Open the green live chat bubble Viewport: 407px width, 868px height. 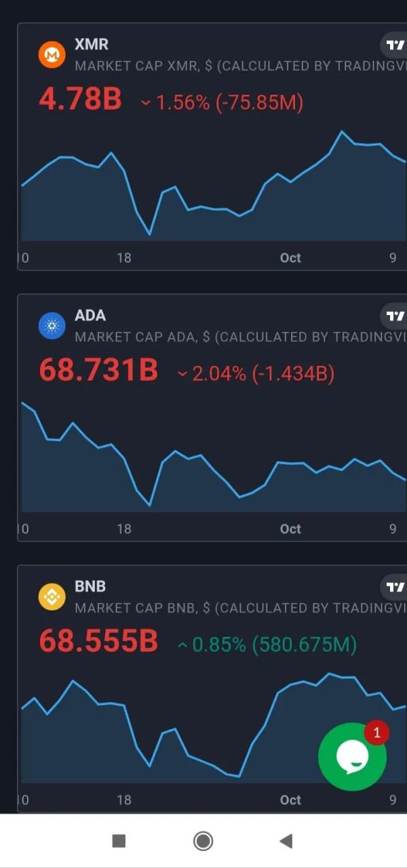pyautogui.click(x=351, y=758)
